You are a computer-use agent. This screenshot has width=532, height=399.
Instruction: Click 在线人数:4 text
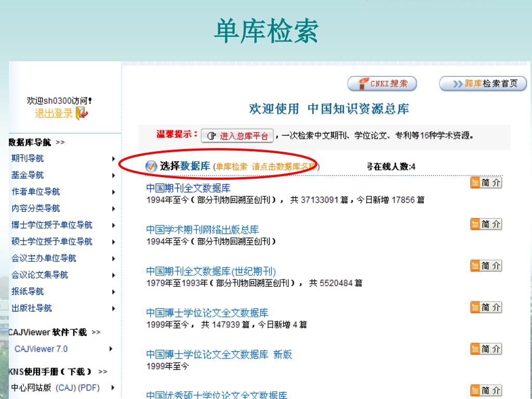click(x=391, y=167)
